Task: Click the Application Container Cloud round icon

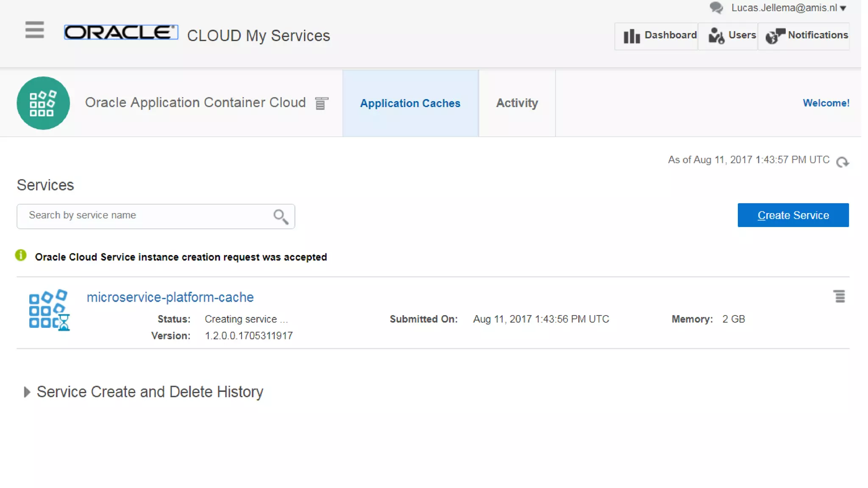Action: coord(43,103)
